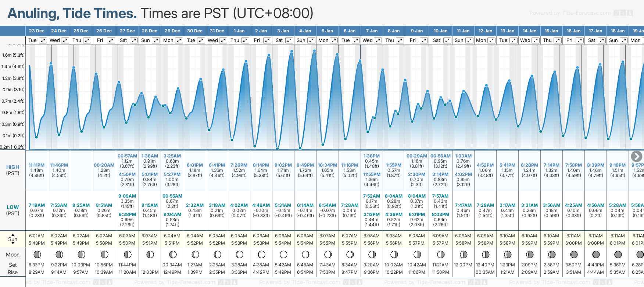Expand Wed 14 Jan day details
The height and width of the screenshot is (287, 644).
click(x=536, y=40)
